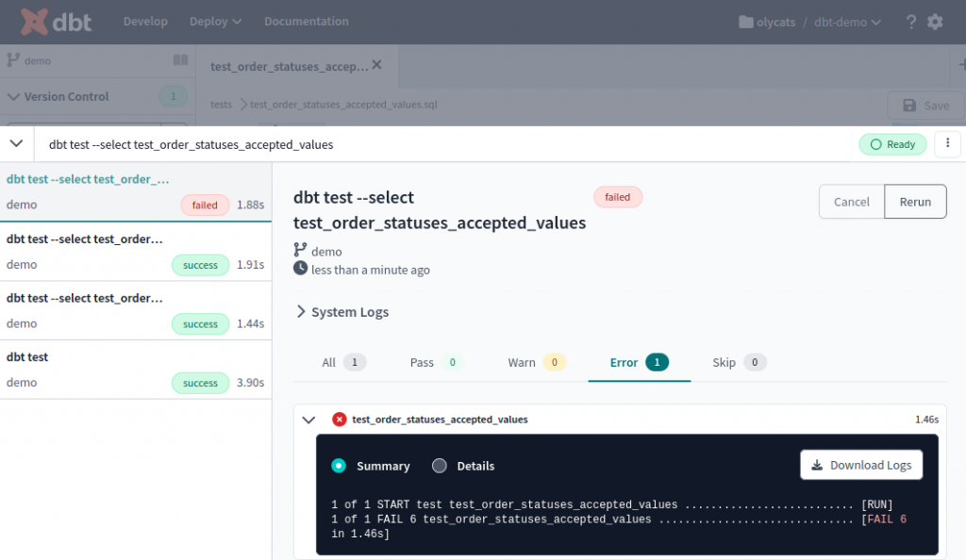This screenshot has width=966, height=560.
Task: Click the olycats folder icon
Action: coord(745,22)
